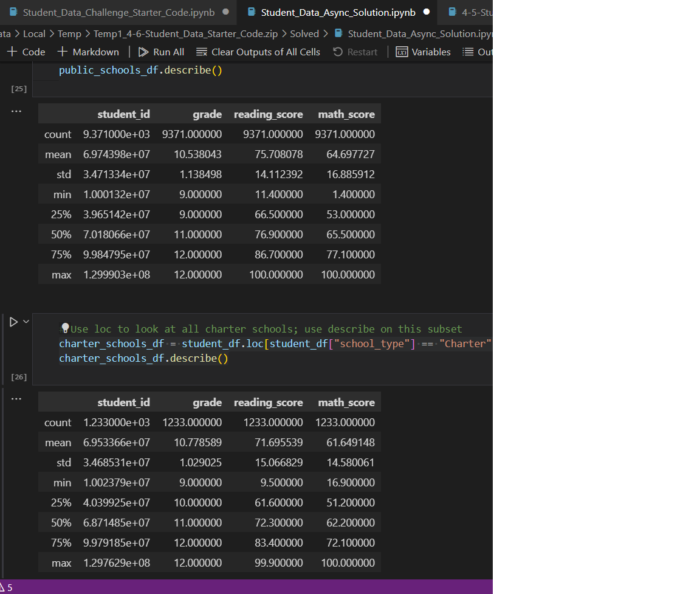
Task: Place cursor in the charter_schools_df code line
Action: pos(182,344)
